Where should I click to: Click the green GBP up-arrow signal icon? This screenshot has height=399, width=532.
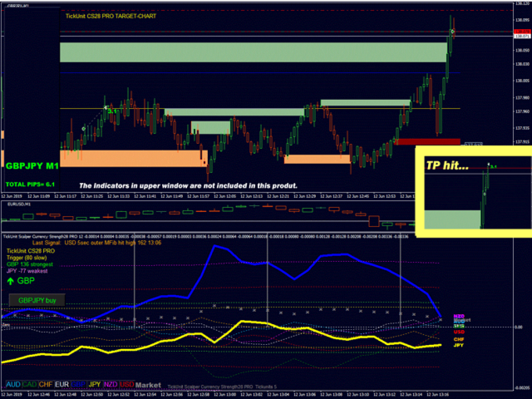pos(10,281)
